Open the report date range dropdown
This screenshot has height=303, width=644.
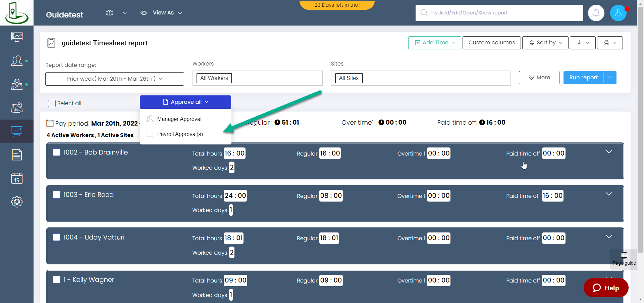[x=115, y=79]
